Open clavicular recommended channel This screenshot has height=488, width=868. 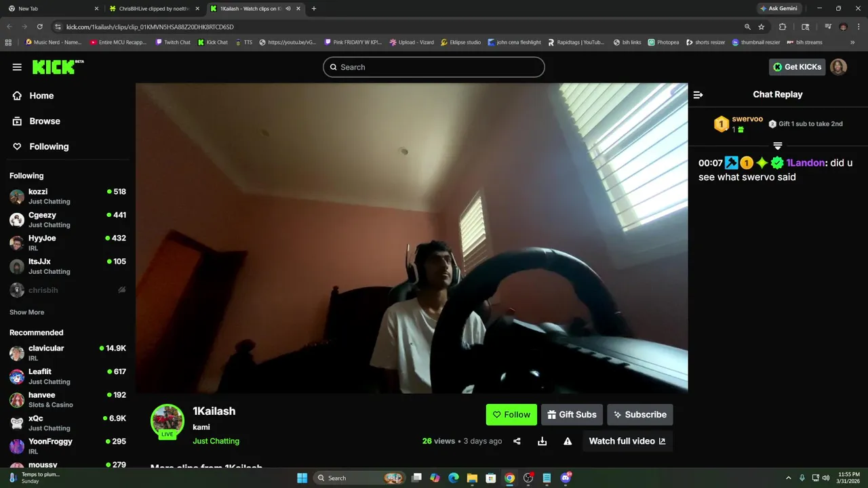(x=68, y=352)
